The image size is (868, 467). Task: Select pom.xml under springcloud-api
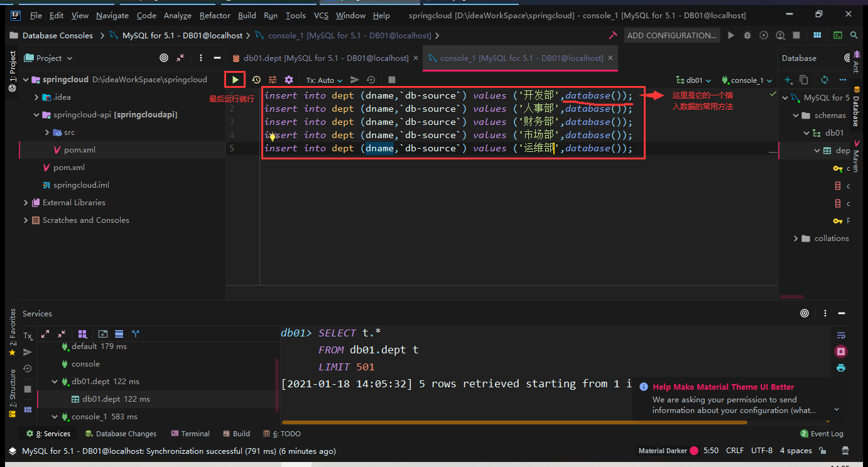pyautogui.click(x=79, y=150)
